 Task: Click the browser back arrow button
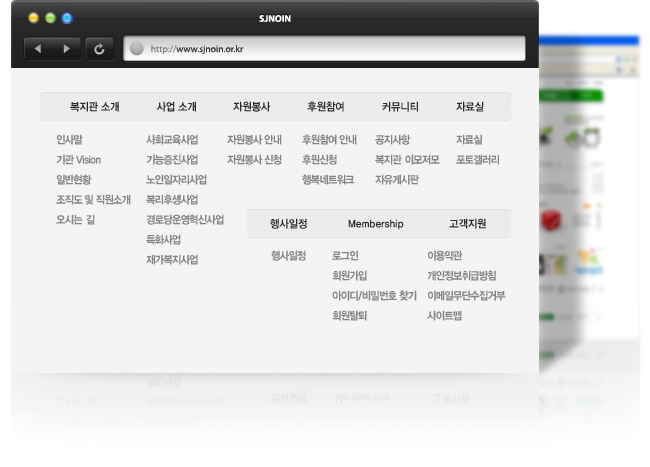pos(38,49)
